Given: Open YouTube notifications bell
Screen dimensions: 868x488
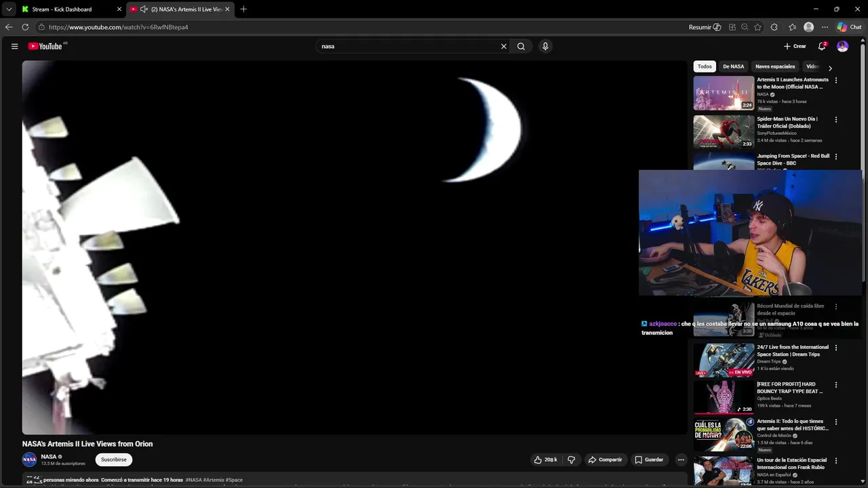Looking at the screenshot, I should pos(822,46).
